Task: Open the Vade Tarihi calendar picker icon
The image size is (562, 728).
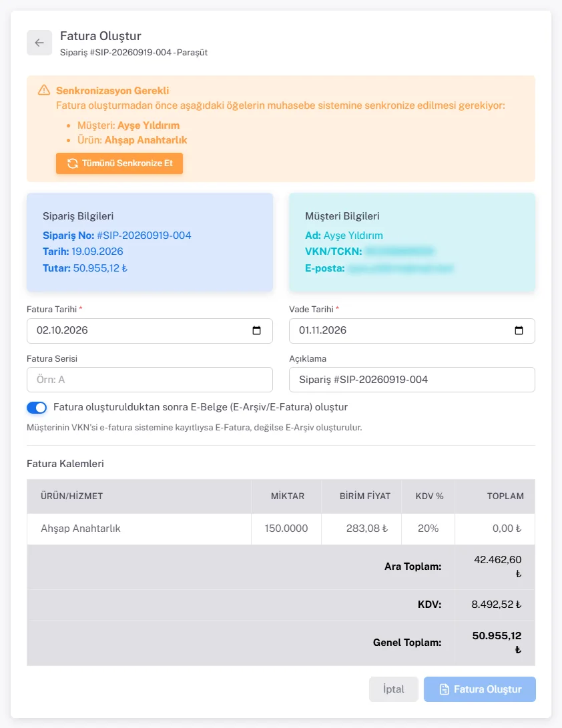Action: [x=519, y=330]
